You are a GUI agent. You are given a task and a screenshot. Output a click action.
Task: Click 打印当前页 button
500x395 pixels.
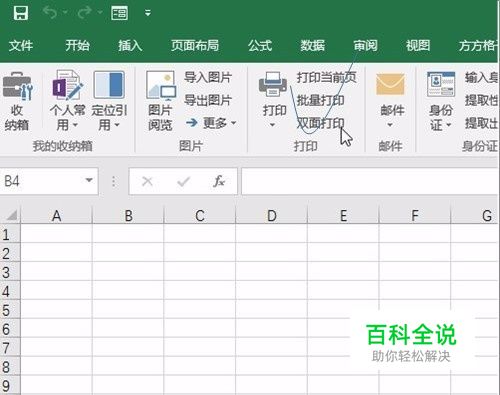(327, 77)
